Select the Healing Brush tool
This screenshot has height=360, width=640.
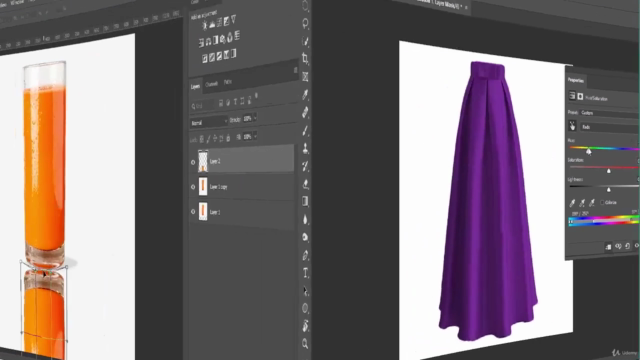coord(305,113)
